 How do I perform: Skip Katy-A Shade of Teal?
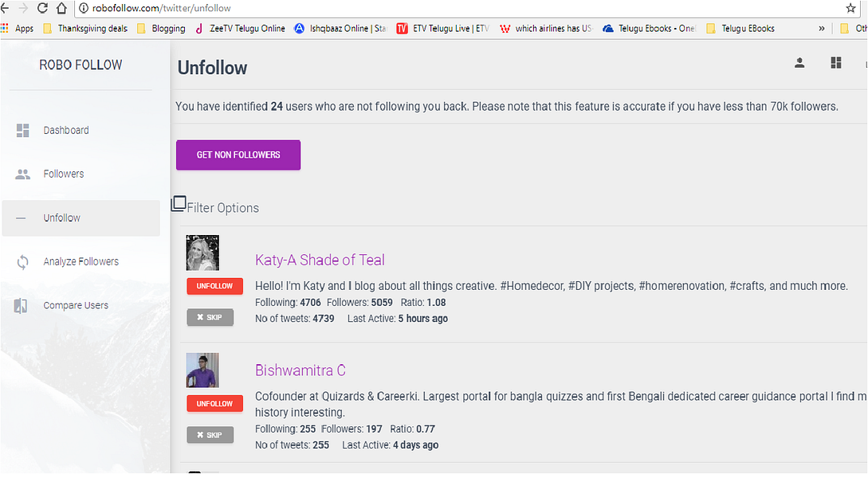tap(210, 318)
